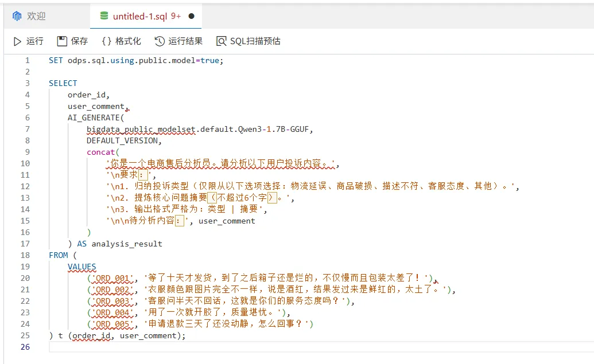Click the 'ORD_003' string literal
594x364 pixels.
[113, 301]
